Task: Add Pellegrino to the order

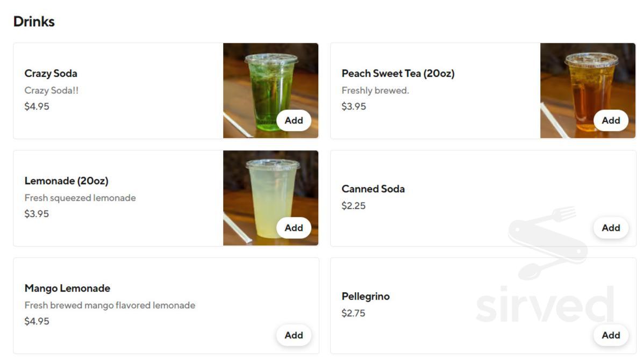Action: click(x=611, y=335)
